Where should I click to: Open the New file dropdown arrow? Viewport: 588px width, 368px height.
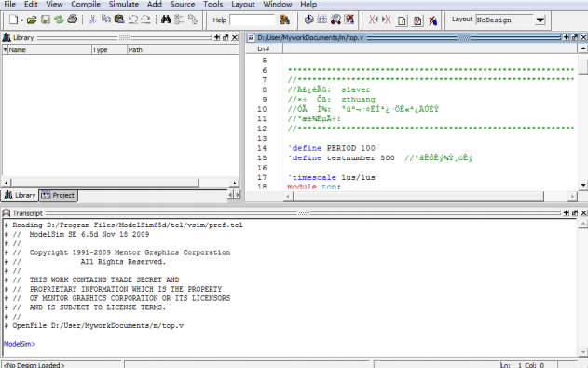(x=21, y=20)
